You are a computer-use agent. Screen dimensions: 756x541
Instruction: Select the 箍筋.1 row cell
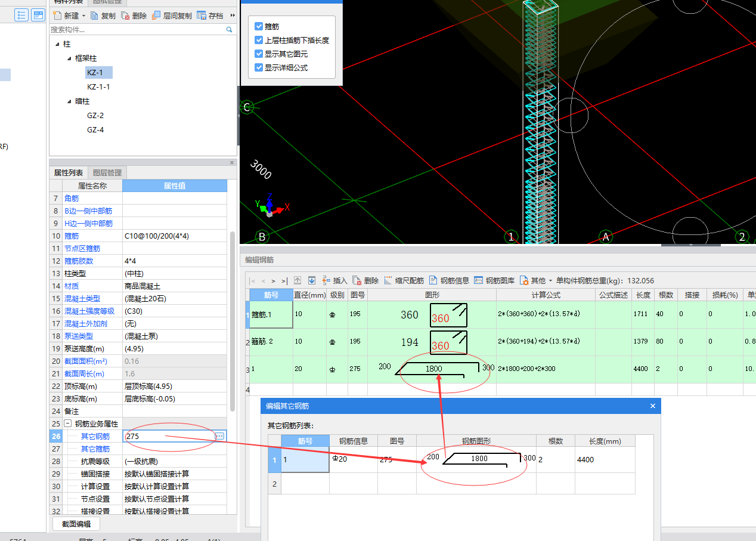point(271,314)
